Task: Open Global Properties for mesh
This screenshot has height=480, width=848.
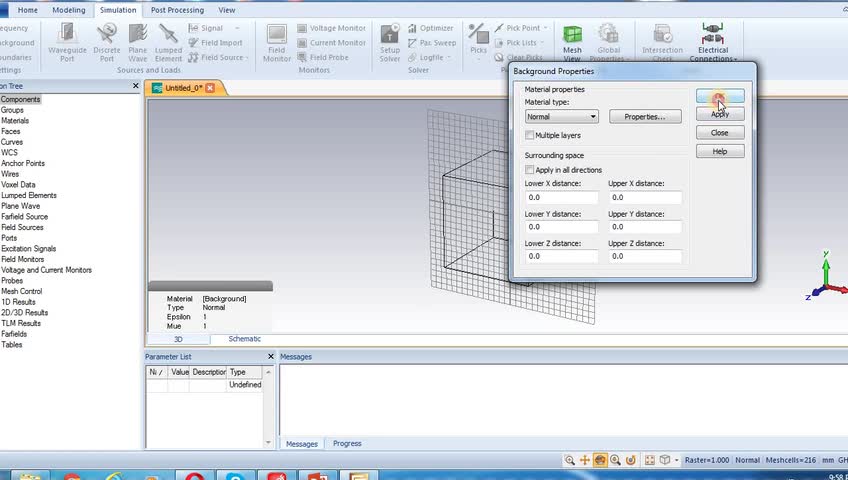Action: click(x=608, y=42)
